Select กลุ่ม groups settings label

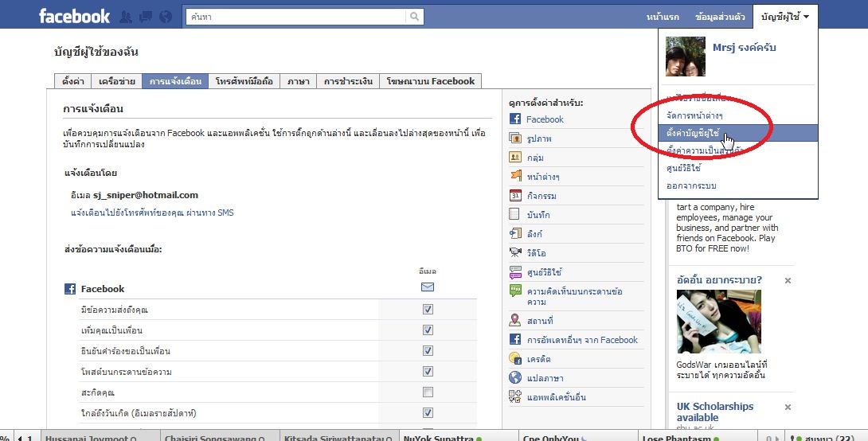click(535, 158)
